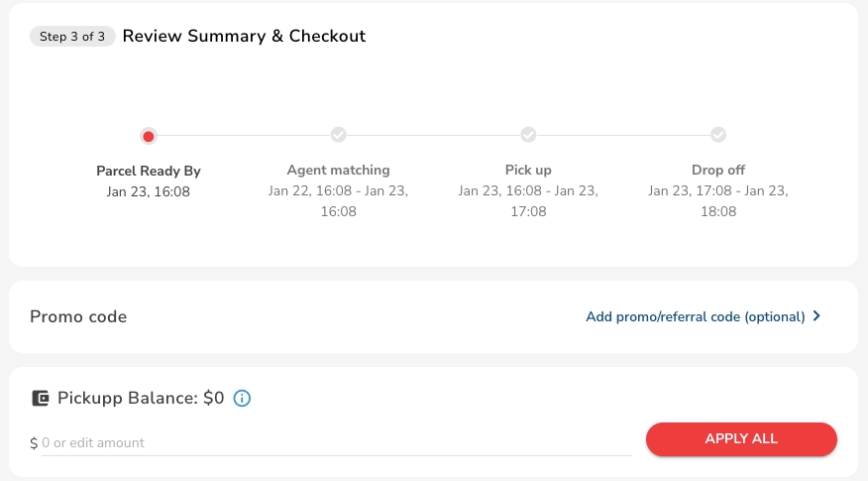Click the red Parcel Ready By step dot
This screenshot has width=868, height=481.
click(x=149, y=136)
